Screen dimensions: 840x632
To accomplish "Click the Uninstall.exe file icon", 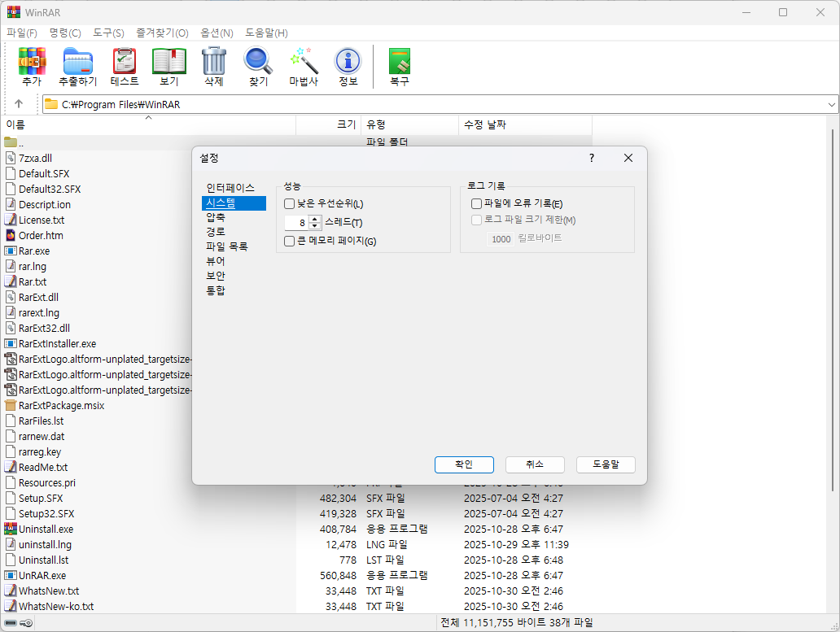I will [11, 529].
